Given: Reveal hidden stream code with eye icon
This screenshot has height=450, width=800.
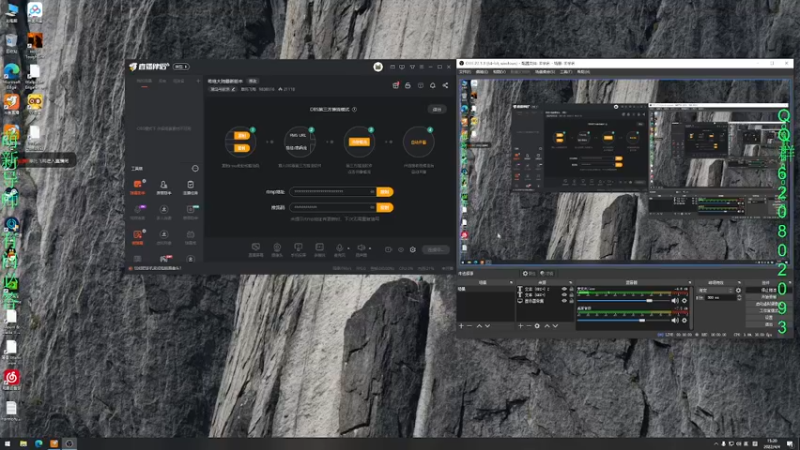Looking at the screenshot, I should pyautogui.click(x=372, y=207).
